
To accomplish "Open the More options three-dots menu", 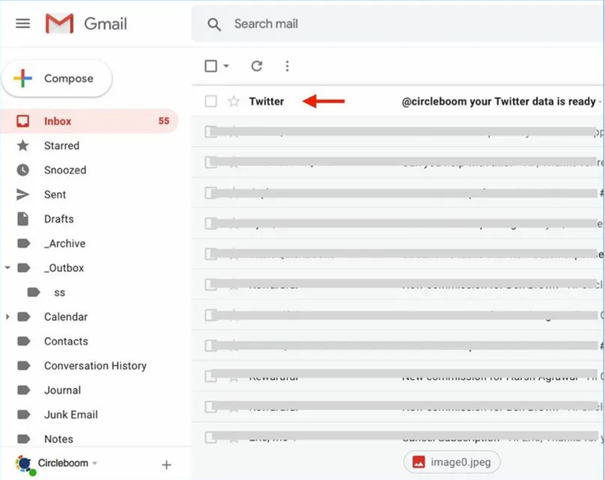I will click(287, 66).
